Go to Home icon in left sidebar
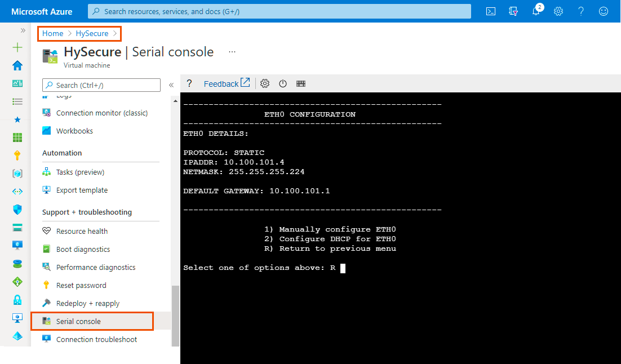This screenshot has width=621, height=364. pos(17,65)
